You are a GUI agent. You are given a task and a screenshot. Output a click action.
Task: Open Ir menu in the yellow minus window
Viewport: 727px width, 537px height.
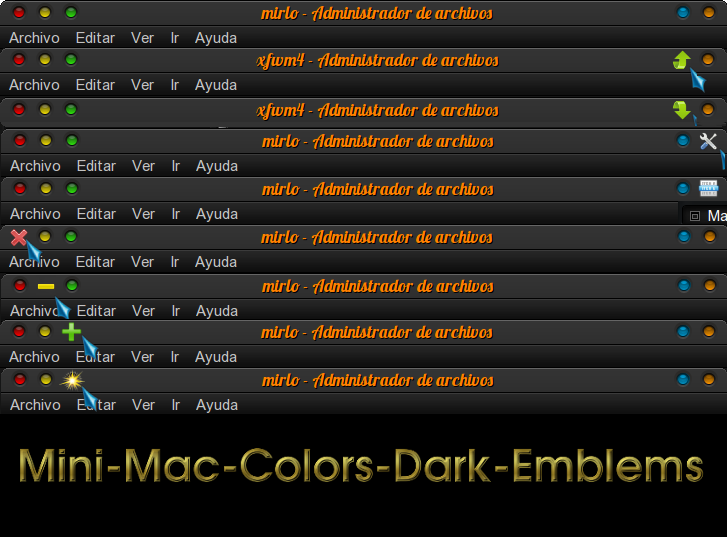tap(176, 311)
